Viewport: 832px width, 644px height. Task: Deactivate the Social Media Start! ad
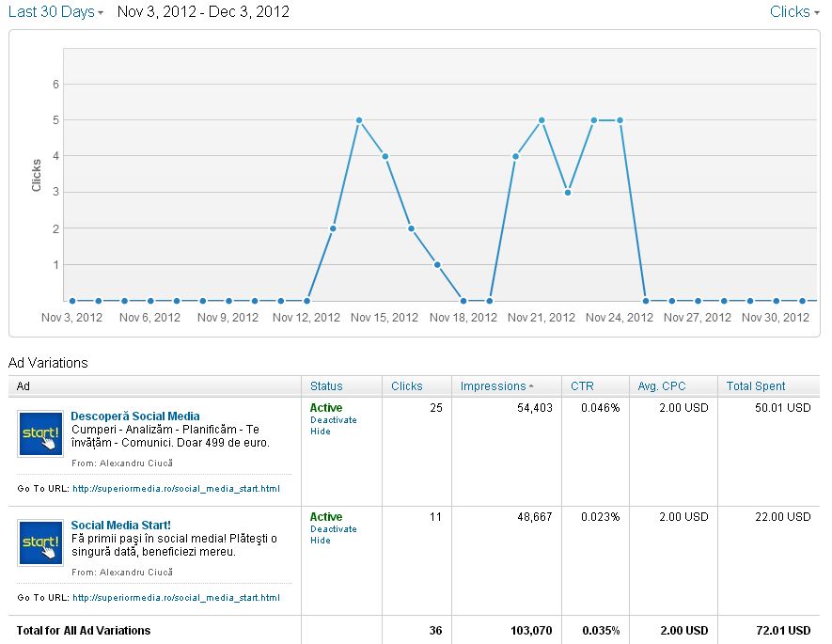(x=334, y=529)
